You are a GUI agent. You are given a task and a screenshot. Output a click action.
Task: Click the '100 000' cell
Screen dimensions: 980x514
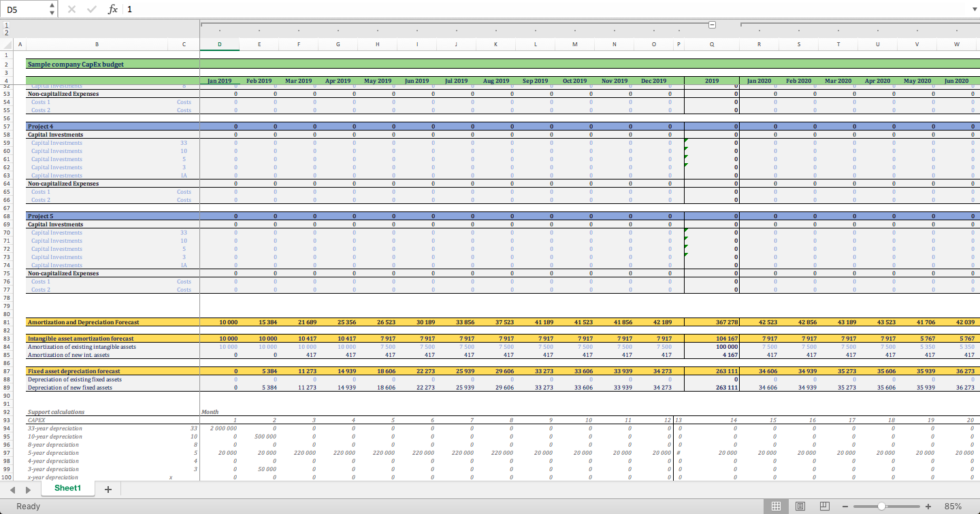click(x=712, y=347)
